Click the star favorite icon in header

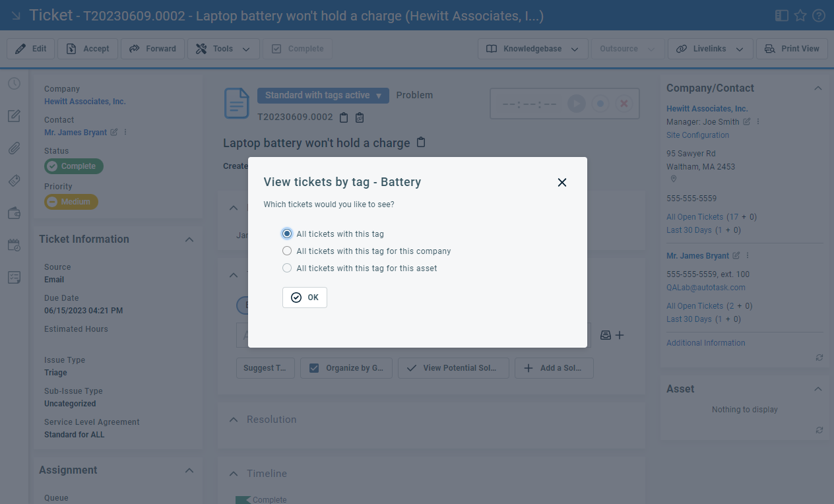pyautogui.click(x=800, y=15)
